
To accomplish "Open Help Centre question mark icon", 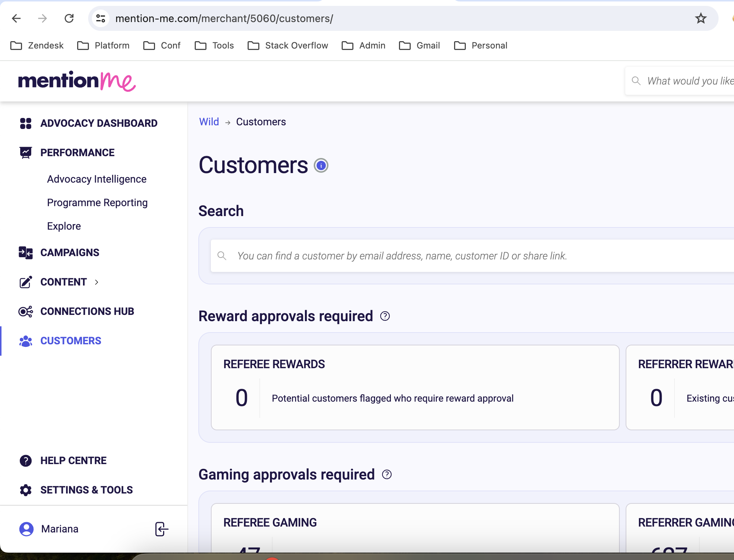I will pyautogui.click(x=26, y=461).
